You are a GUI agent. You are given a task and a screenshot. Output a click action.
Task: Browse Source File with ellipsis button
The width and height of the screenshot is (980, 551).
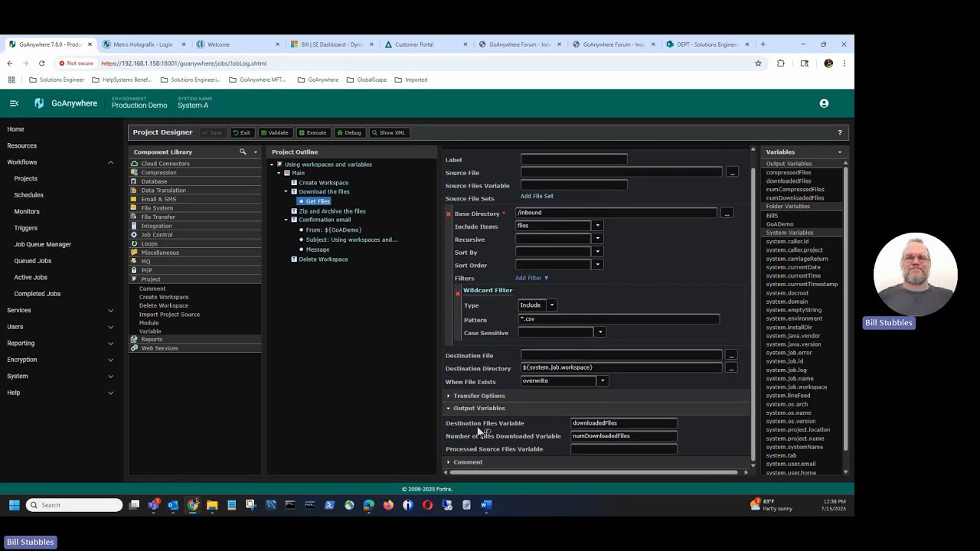click(732, 172)
